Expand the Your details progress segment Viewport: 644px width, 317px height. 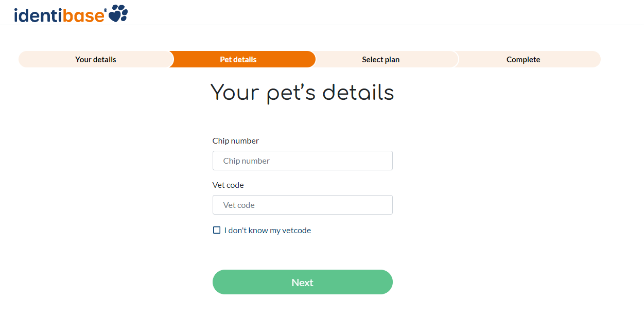[95, 59]
